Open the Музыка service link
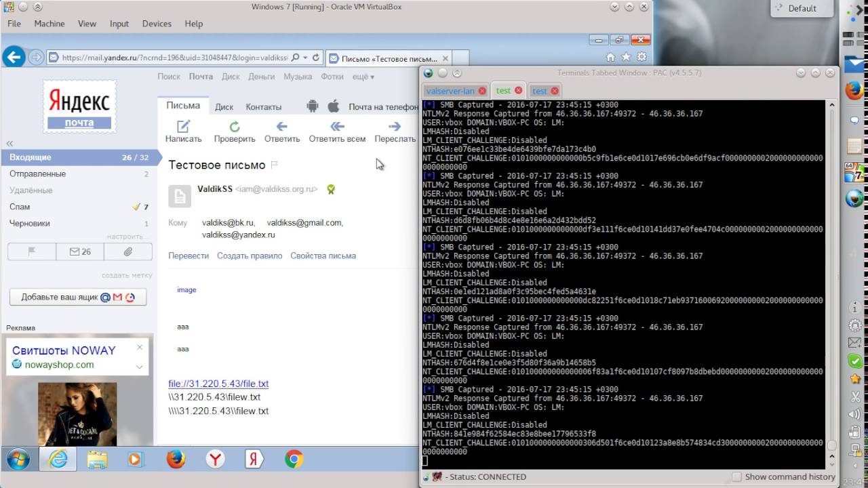This screenshot has width=868, height=488. coord(298,77)
